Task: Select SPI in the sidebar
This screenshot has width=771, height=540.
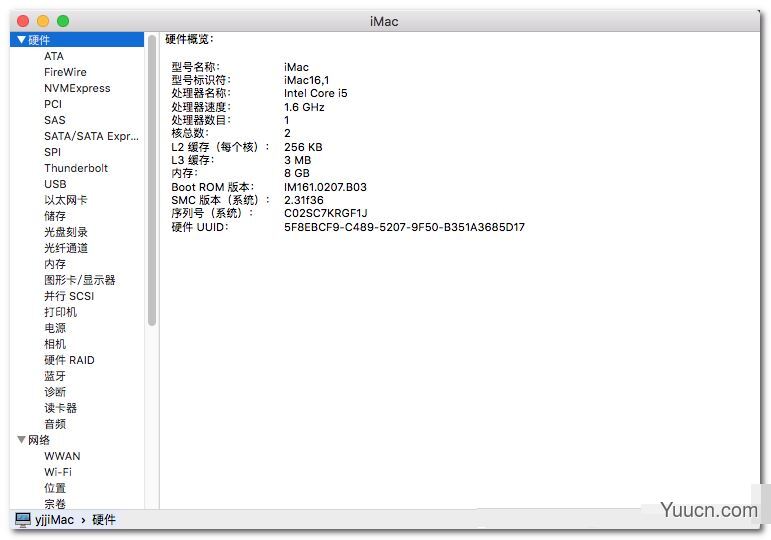Action: coord(53,152)
